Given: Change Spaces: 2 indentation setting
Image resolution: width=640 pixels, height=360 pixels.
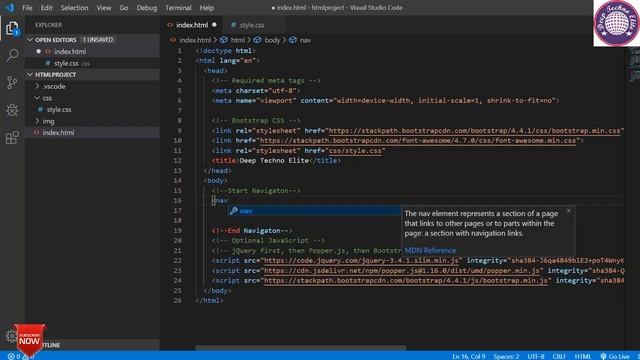Looking at the screenshot, I should [x=506, y=356].
